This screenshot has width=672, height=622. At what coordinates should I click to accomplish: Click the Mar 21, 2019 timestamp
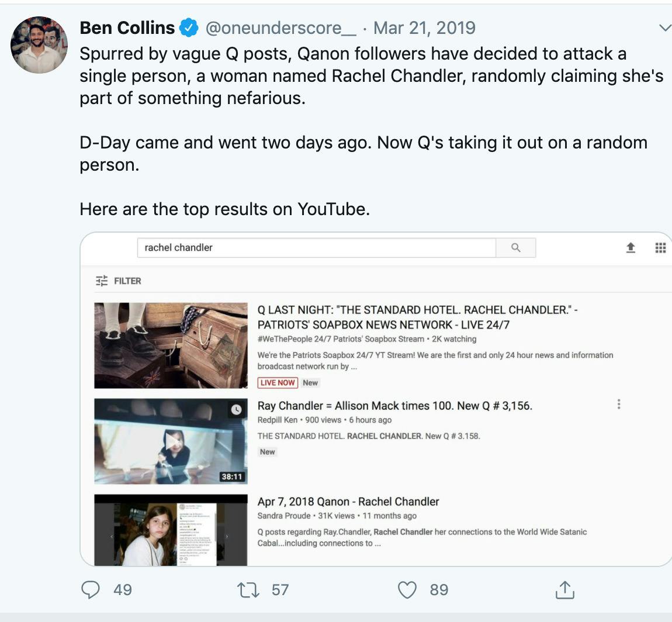424,28
